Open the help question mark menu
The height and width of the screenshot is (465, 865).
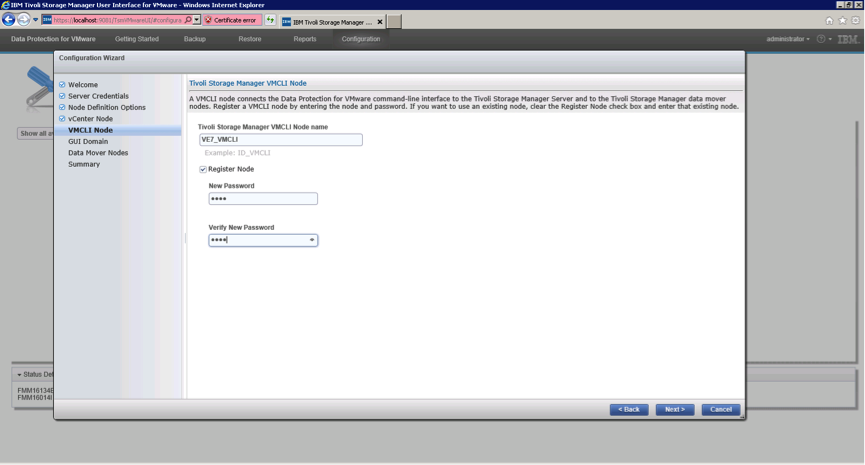pyautogui.click(x=824, y=39)
